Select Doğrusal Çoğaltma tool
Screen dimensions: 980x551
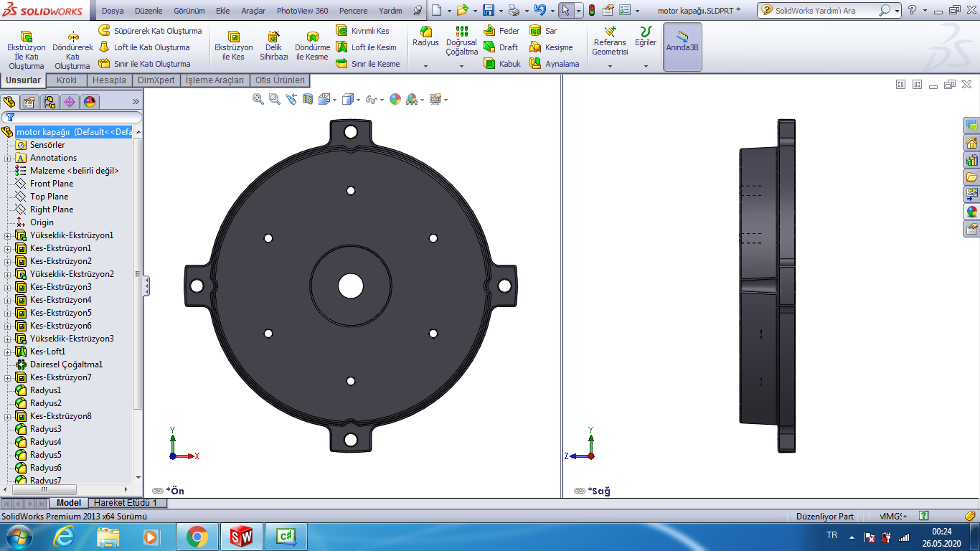pos(461,41)
